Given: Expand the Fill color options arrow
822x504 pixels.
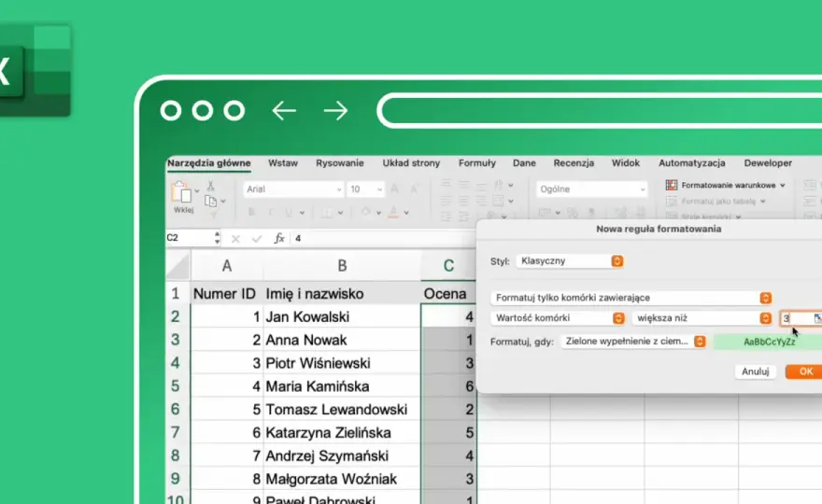Looking at the screenshot, I should (378, 213).
